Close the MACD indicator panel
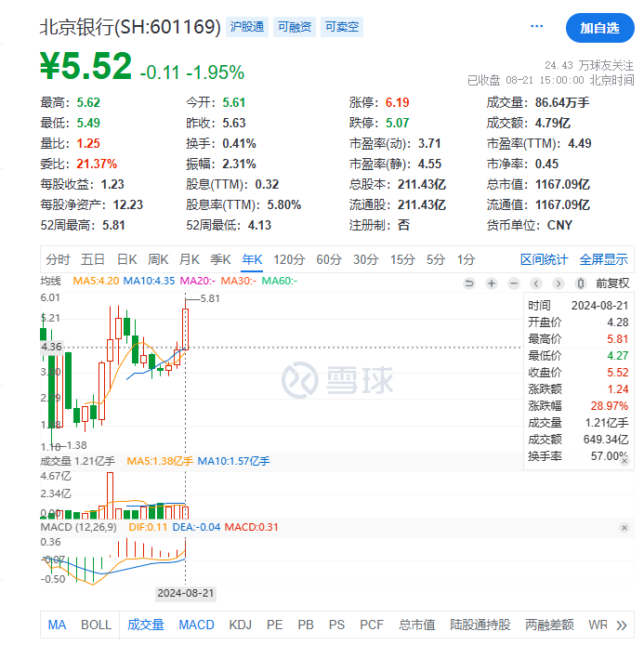644x645 pixels. tap(624, 528)
